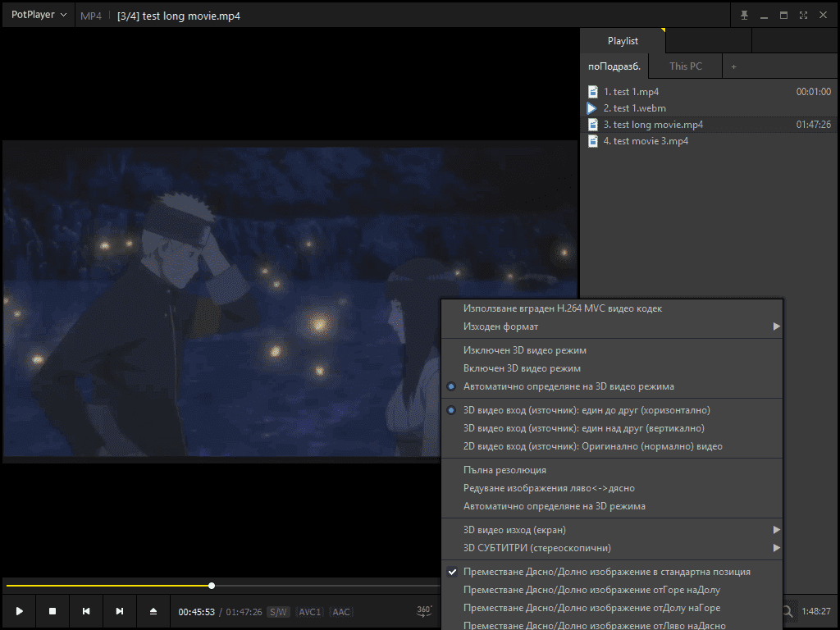Go to previous track button

[x=85, y=611]
